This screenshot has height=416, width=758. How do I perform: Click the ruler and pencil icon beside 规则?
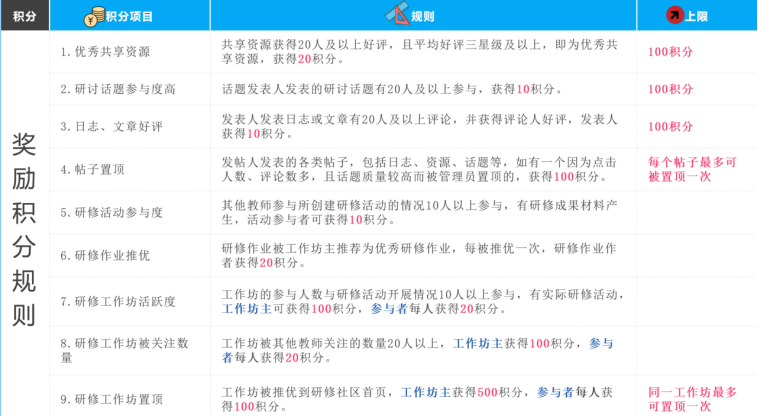pyautogui.click(x=397, y=15)
